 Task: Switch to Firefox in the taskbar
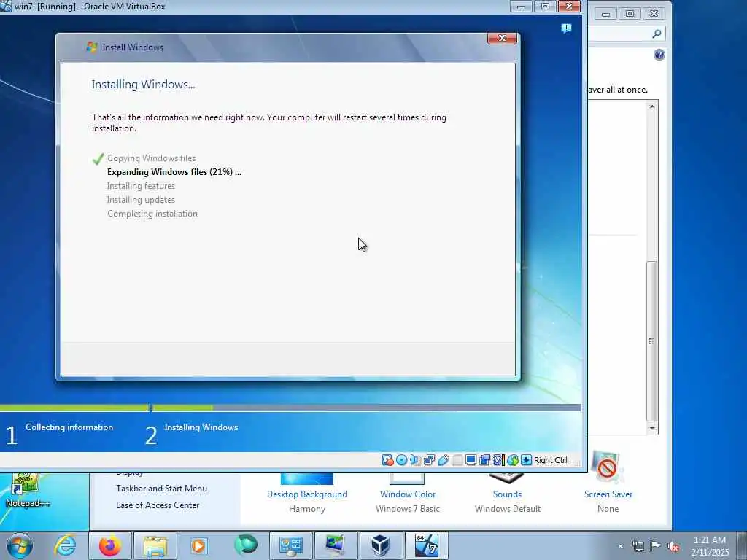tap(110, 545)
